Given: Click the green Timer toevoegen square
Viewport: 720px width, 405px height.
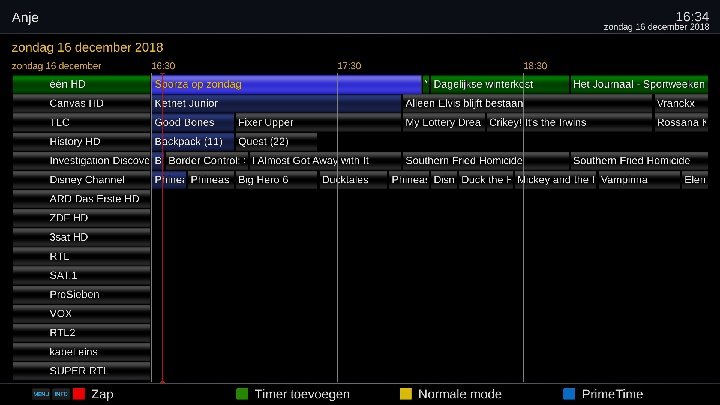Looking at the screenshot, I should pos(242,394).
